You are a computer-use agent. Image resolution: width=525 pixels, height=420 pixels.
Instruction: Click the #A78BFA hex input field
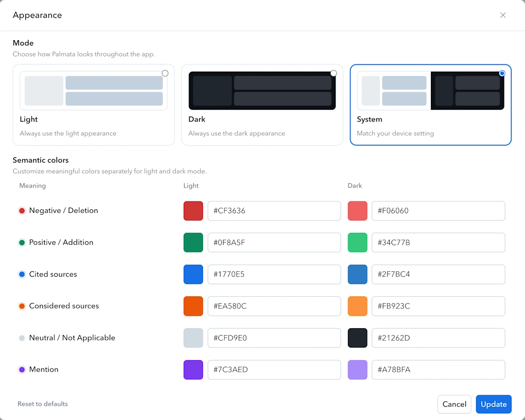pyautogui.click(x=438, y=370)
